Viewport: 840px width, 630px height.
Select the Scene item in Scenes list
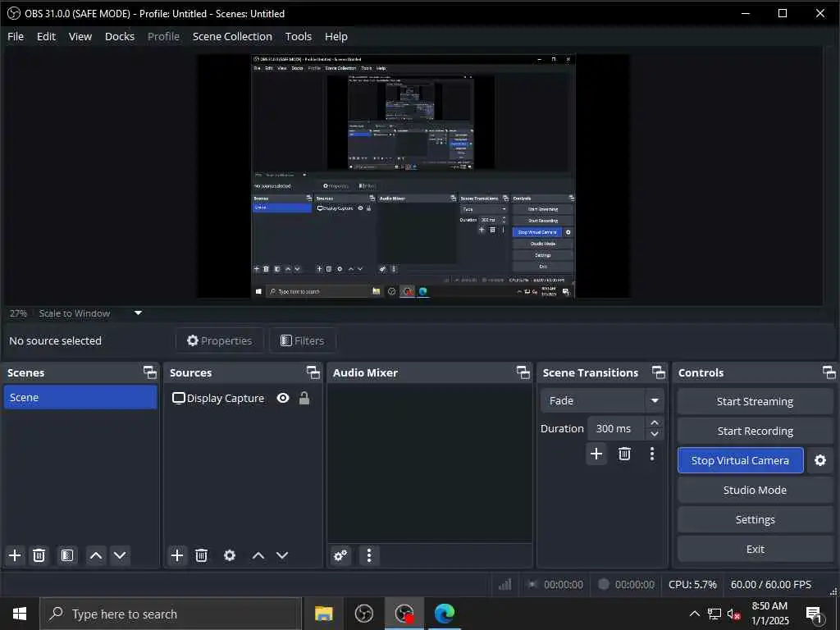point(80,398)
